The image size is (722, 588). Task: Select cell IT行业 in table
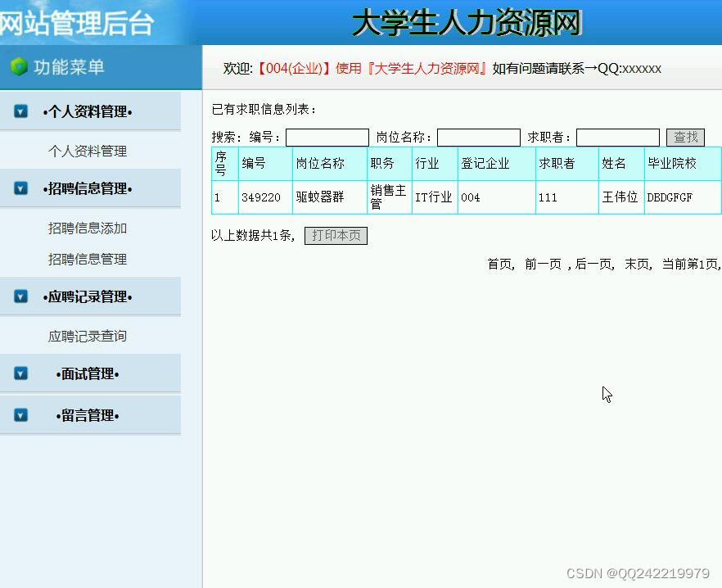pyautogui.click(x=435, y=197)
